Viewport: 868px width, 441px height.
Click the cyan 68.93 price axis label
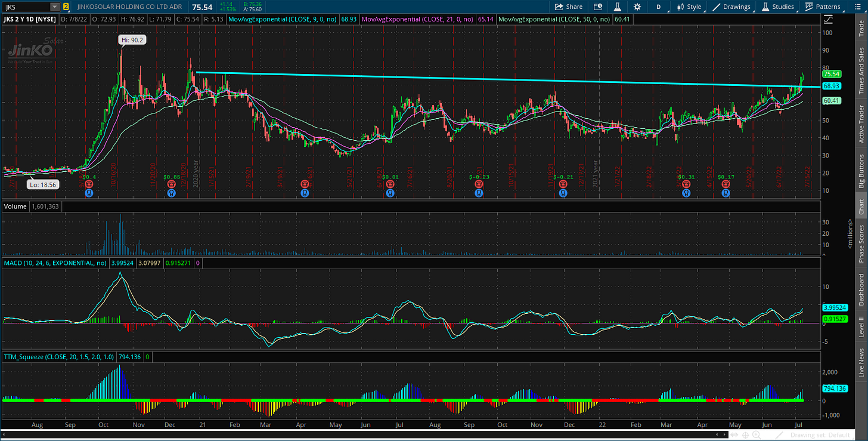pyautogui.click(x=831, y=86)
